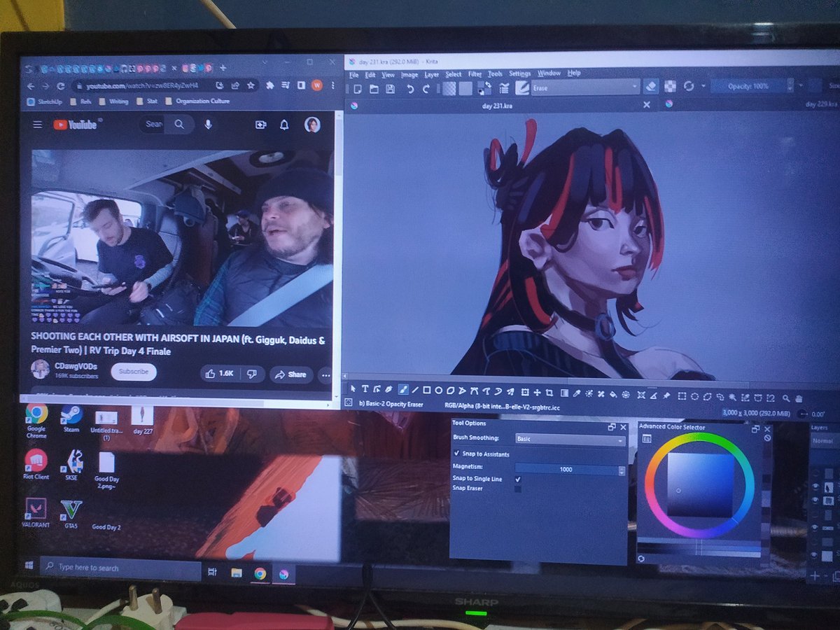The image size is (840, 630).
Task: Open file with Krita folder icon
Action: click(x=374, y=89)
